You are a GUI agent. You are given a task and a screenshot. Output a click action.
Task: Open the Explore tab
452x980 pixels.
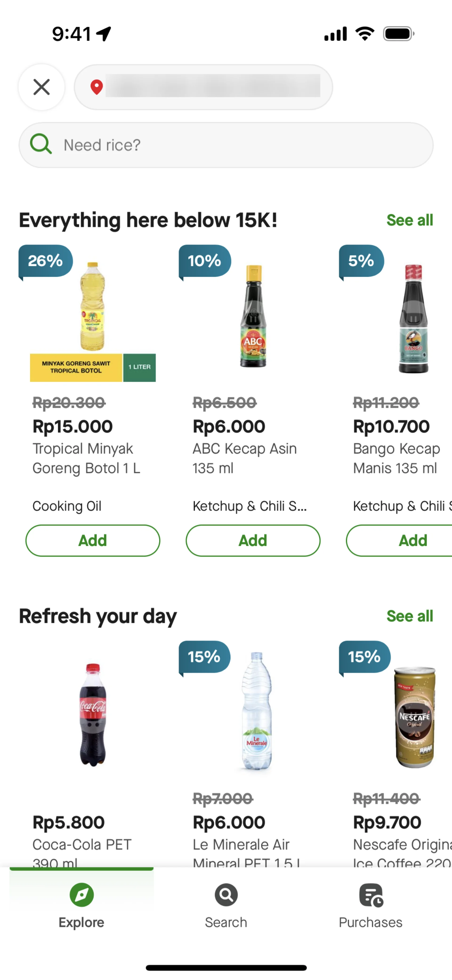coord(81,905)
